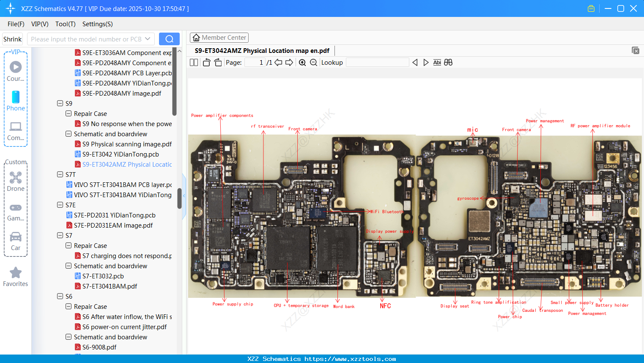The width and height of the screenshot is (644, 363).
Task: Click the Shrink button
Action: (13, 39)
